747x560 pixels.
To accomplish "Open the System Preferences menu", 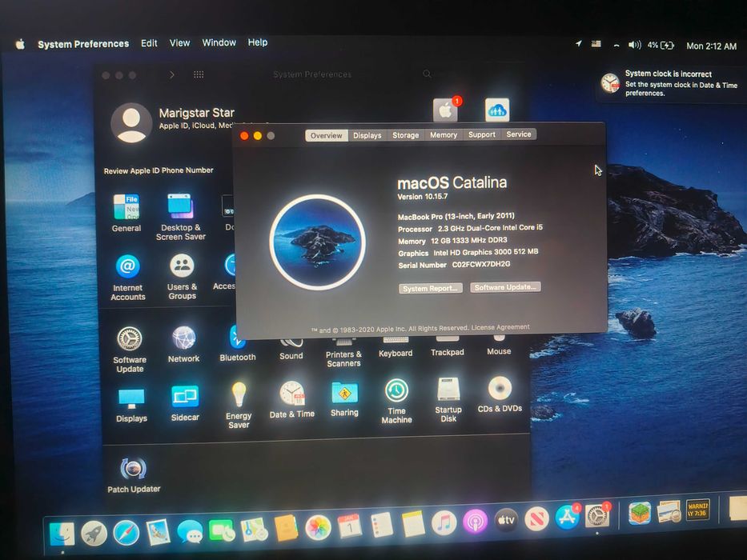I will (83, 44).
